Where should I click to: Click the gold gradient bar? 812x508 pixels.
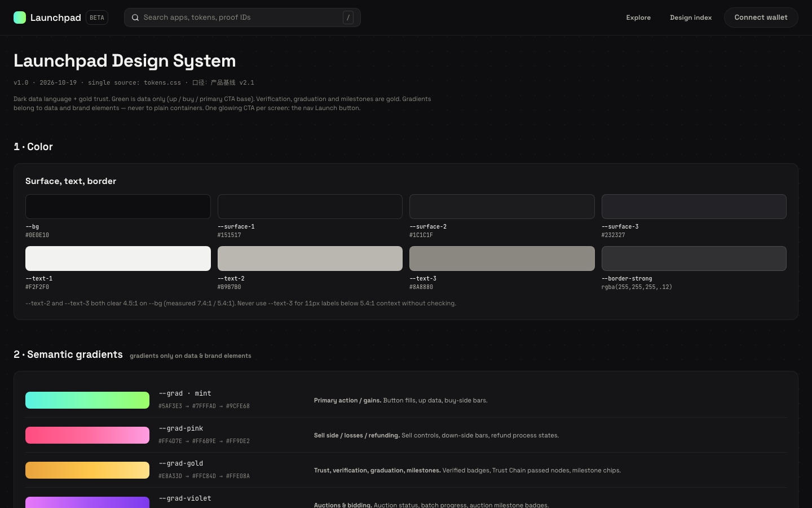tap(87, 470)
